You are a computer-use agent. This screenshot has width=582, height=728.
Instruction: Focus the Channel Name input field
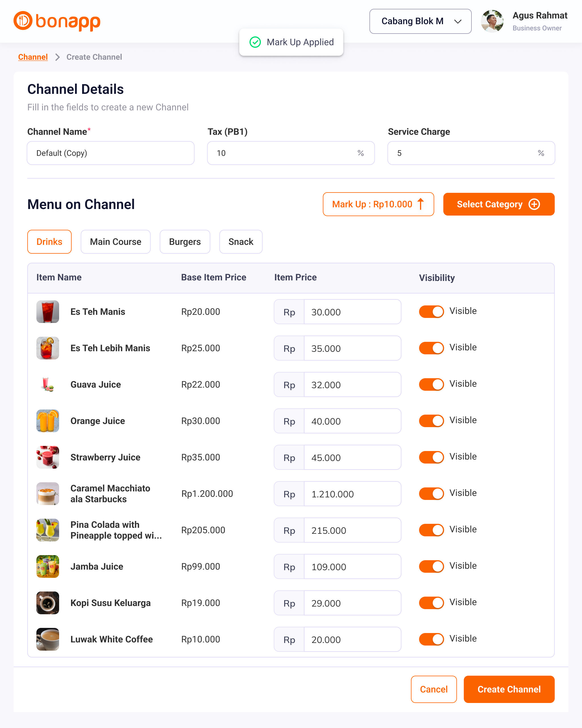(110, 153)
